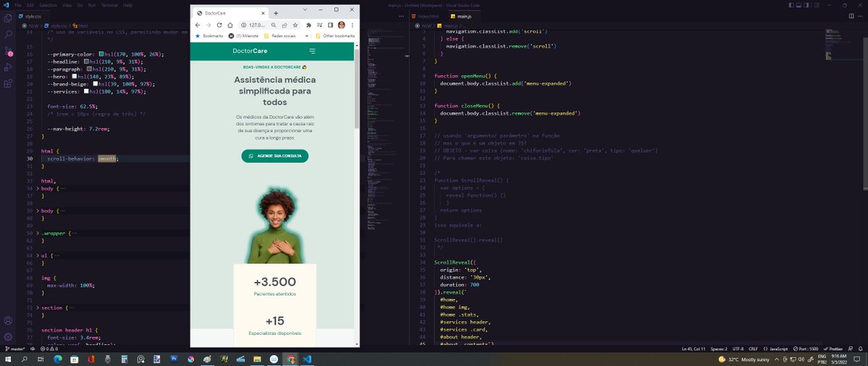Switch to VS Code via taskbar icon
The image size is (868, 366).
307,359
